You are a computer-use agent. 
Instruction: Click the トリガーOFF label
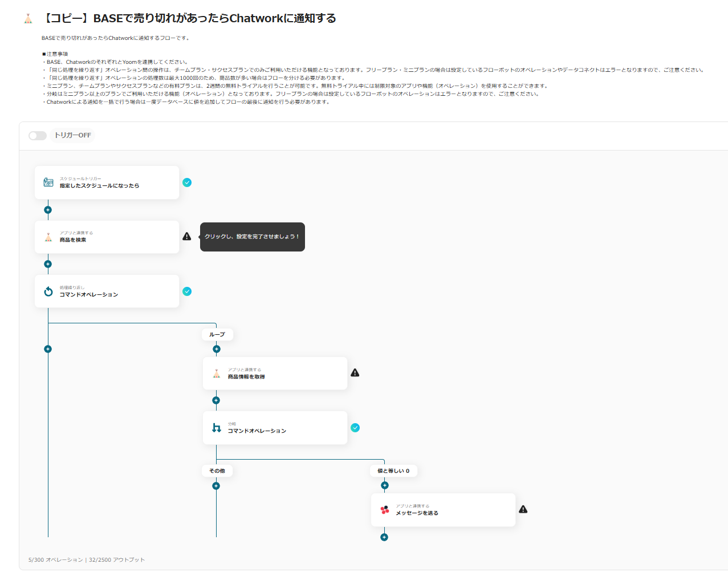[x=72, y=136]
